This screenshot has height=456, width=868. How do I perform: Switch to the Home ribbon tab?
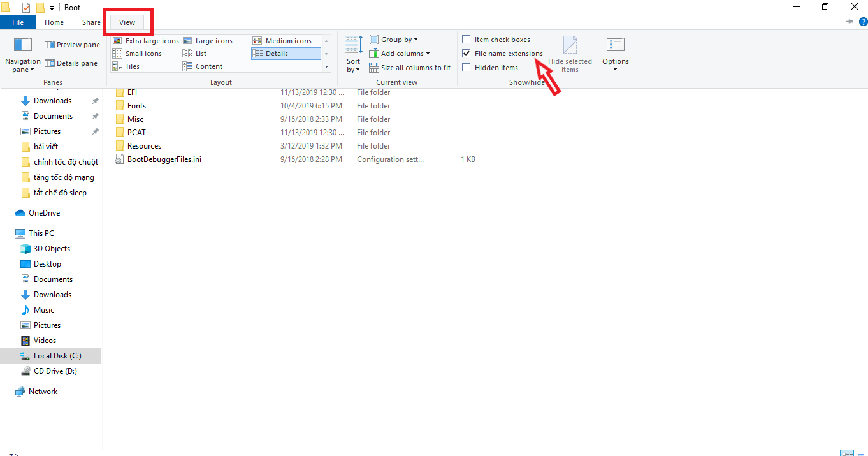tap(54, 22)
